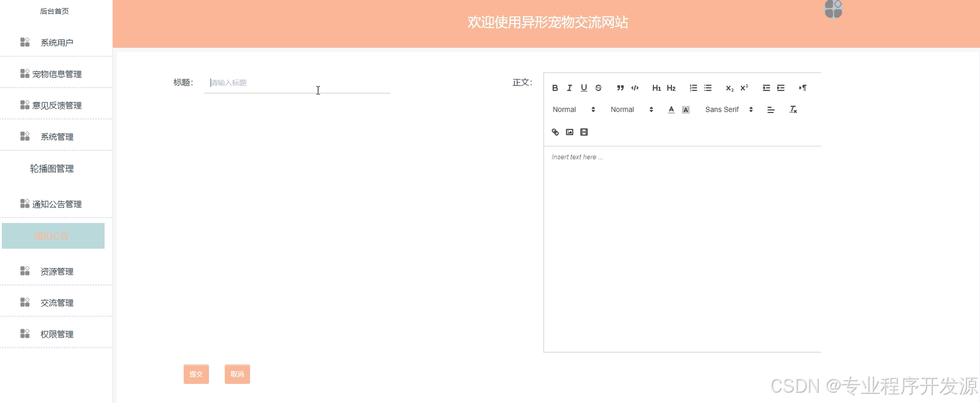
Task: Toggle italic formatting in editor toolbar
Action: [x=569, y=88]
